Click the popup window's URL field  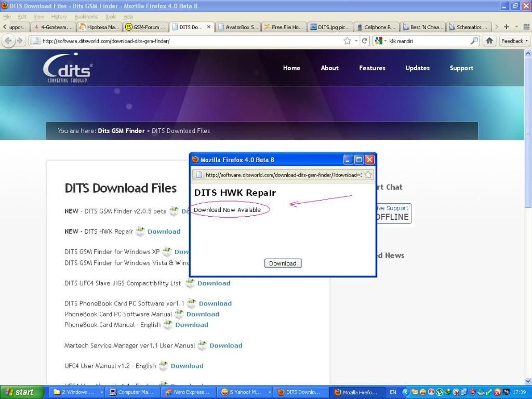[x=284, y=175]
